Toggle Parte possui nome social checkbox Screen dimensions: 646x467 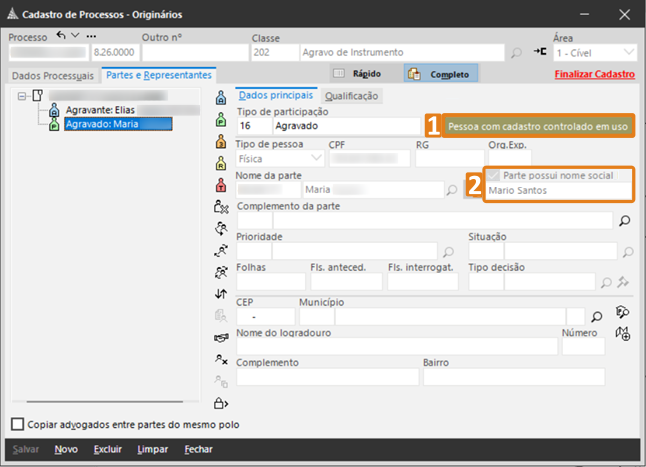coord(493,175)
